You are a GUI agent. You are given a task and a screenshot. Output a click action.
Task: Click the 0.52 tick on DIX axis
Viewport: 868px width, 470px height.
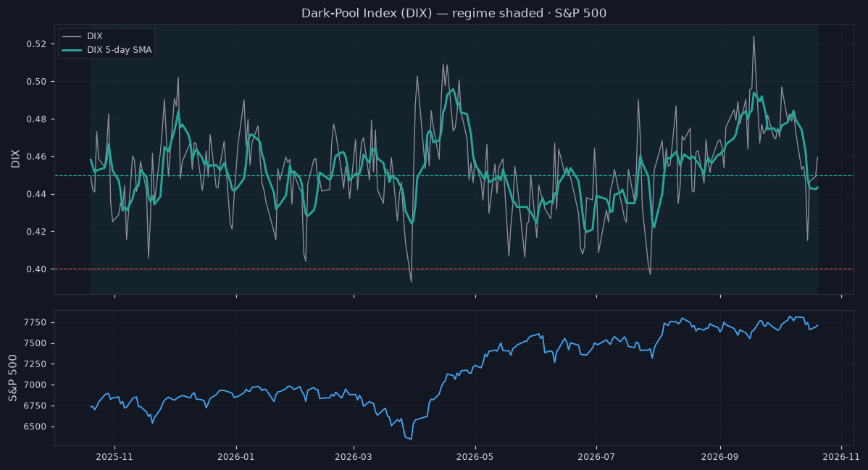(36, 43)
